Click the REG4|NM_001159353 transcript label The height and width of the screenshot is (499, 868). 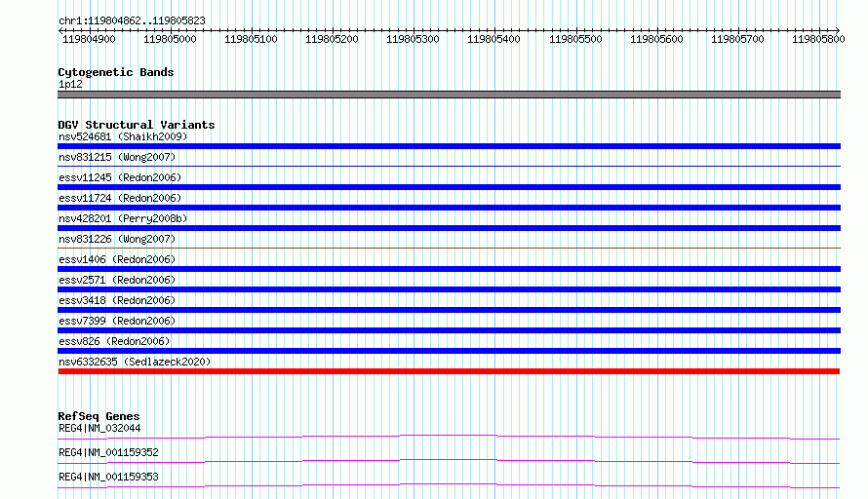108,477
